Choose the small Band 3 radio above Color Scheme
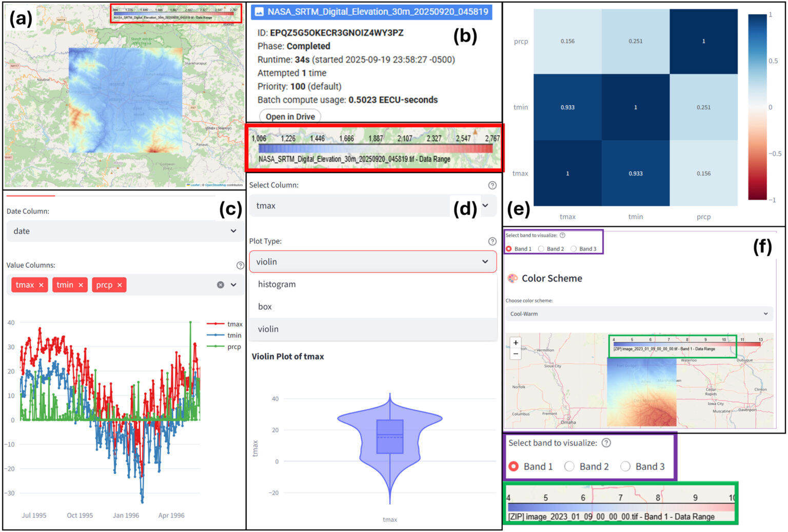This screenshot has height=532, width=788. (x=574, y=249)
